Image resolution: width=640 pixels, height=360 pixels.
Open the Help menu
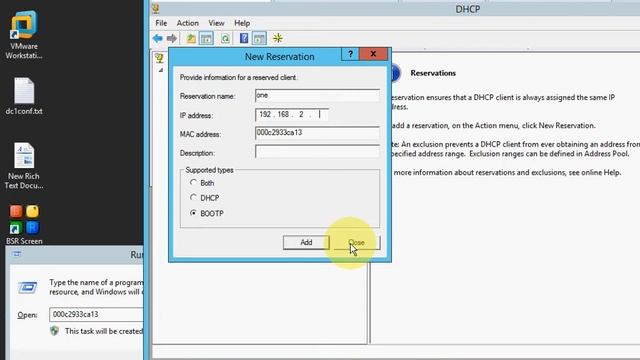[242, 23]
